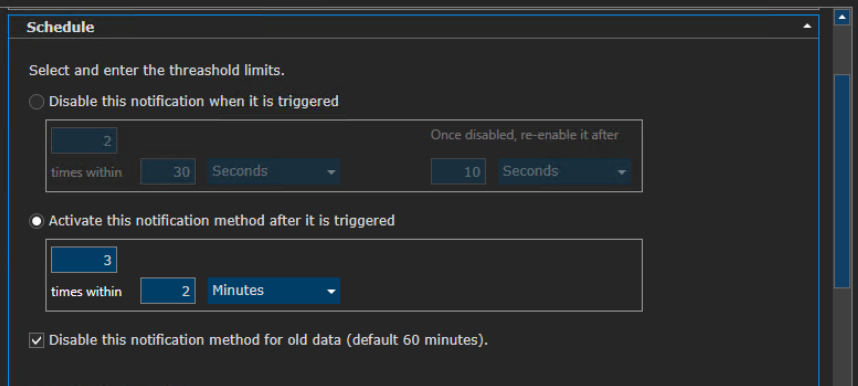The height and width of the screenshot is (386, 858).
Task: Click the Activate this notification method label
Action: pos(222,221)
